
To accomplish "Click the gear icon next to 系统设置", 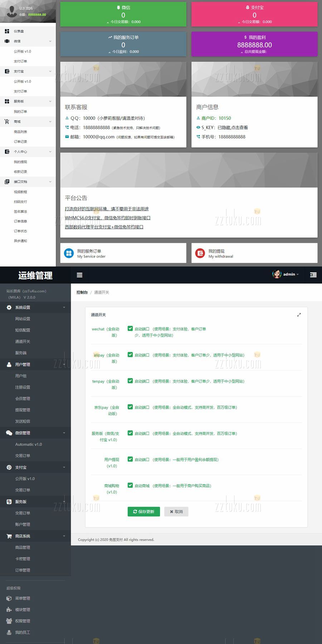I will (x=9, y=307).
